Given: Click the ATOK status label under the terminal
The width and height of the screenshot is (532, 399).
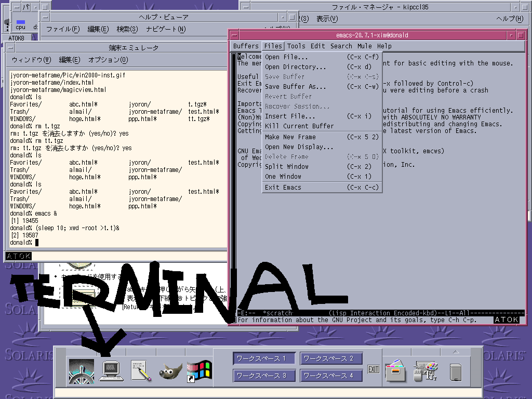Looking at the screenshot, I should click(x=19, y=256).
